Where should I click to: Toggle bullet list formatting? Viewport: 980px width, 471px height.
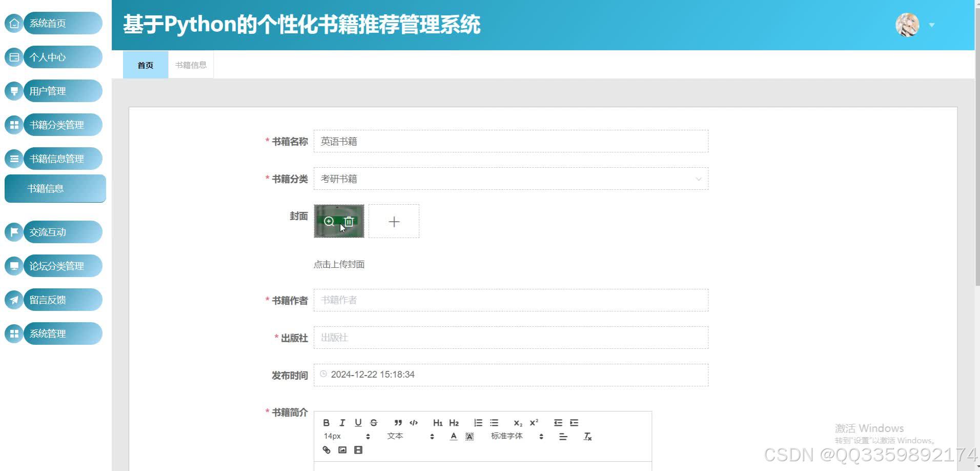494,422
